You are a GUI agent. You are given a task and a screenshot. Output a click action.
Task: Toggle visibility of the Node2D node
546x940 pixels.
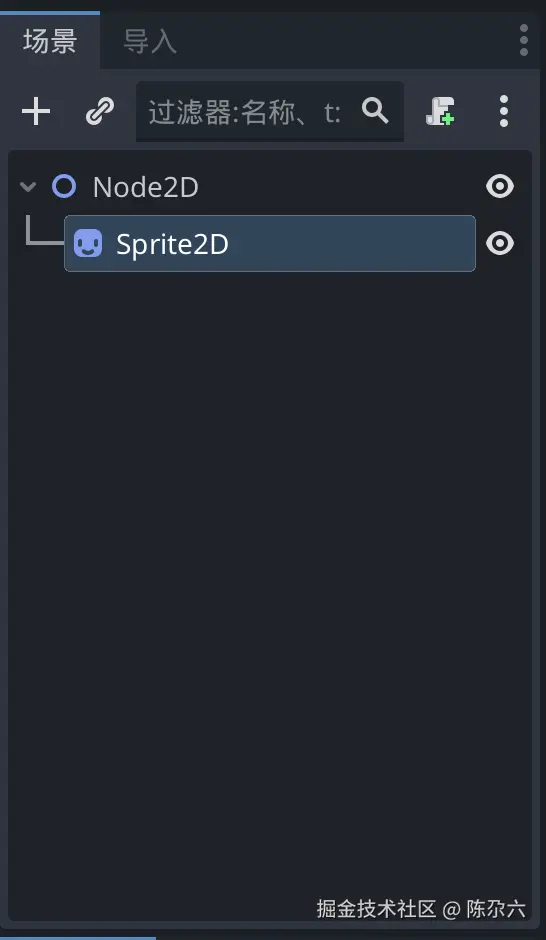pos(500,186)
